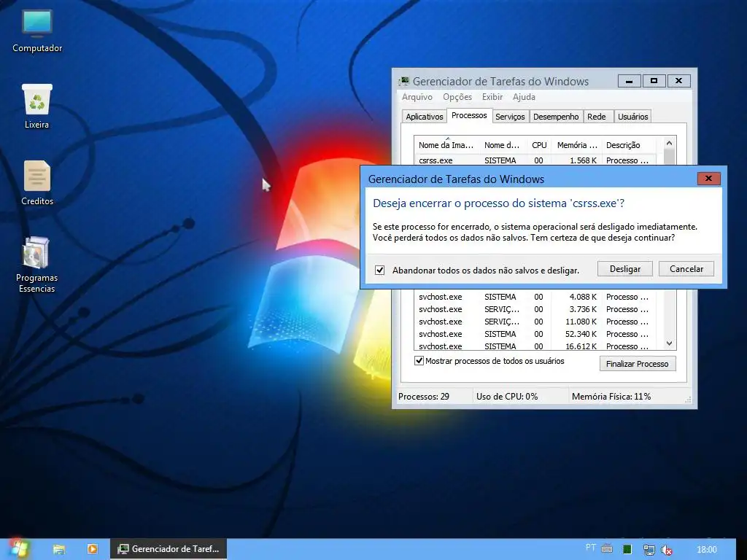The image size is (747, 560).
Task: Click the Finalizar Processo button
Action: coord(638,364)
